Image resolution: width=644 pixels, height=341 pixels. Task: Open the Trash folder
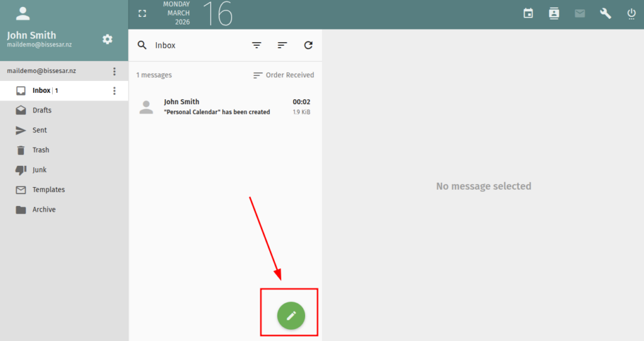coord(41,150)
